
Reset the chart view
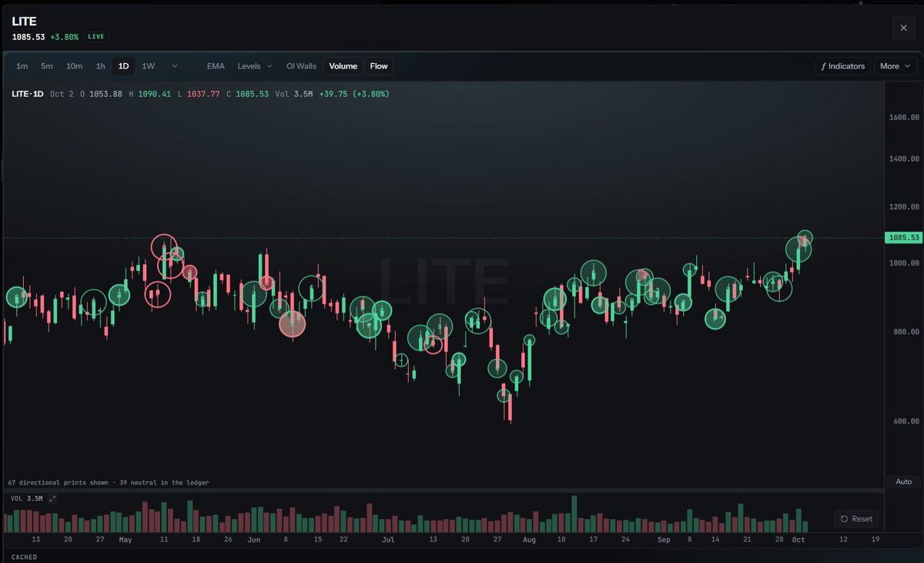[856, 518]
